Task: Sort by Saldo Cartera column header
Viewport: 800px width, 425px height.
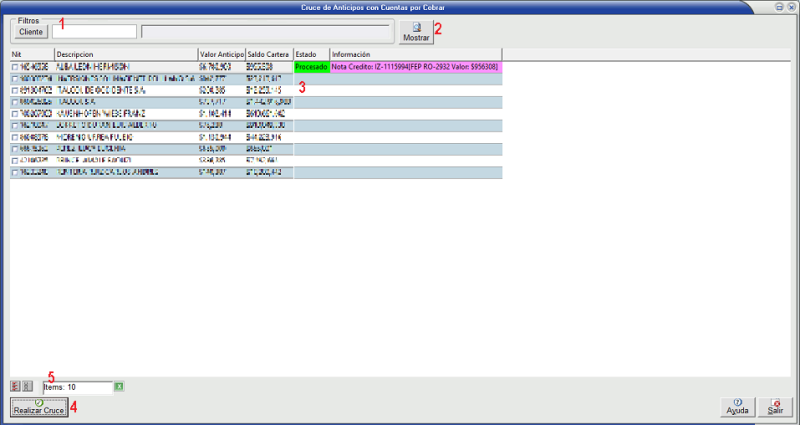Action: pos(267,54)
